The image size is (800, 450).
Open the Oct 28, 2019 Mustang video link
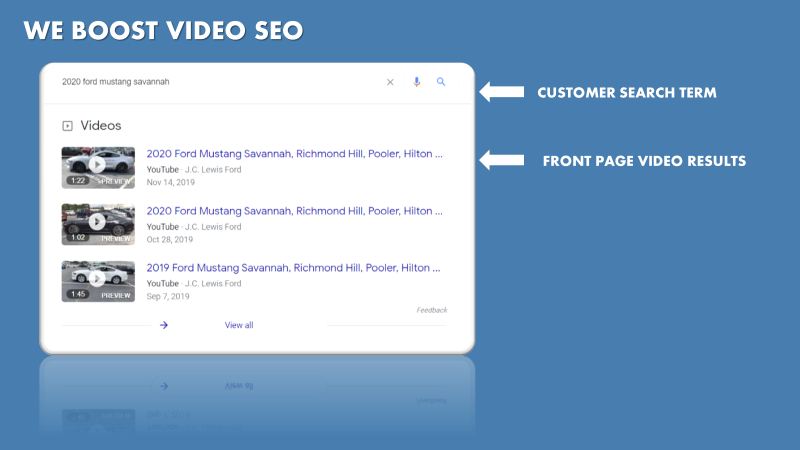click(294, 211)
